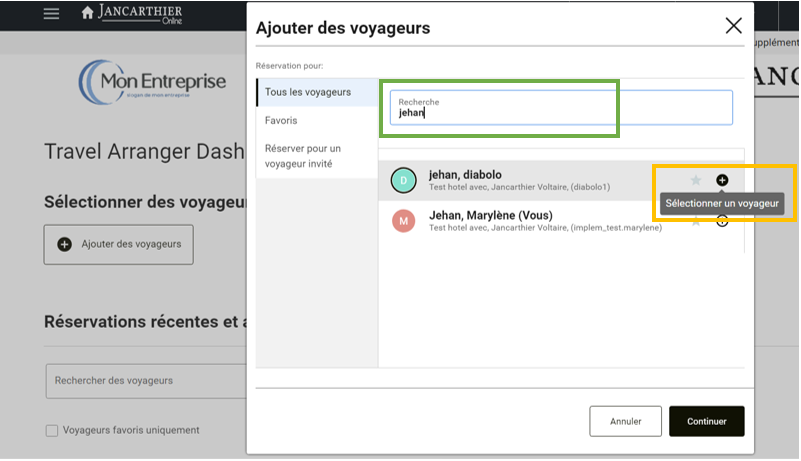Focus the Recherche field containing jehan

(560, 112)
